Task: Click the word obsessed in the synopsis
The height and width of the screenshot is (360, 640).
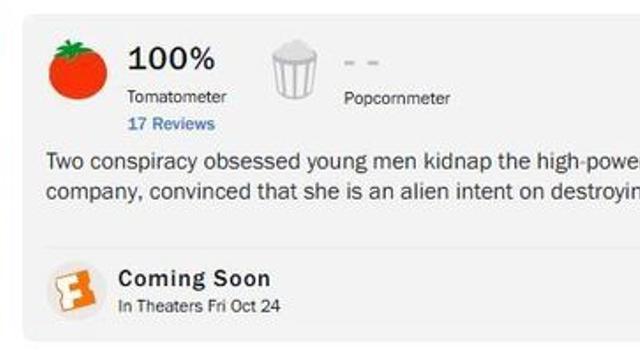Action: pos(252,161)
